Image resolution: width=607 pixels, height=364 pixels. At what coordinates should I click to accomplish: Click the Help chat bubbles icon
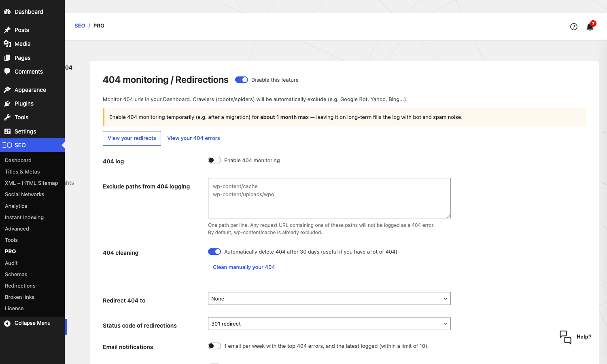coord(565,337)
